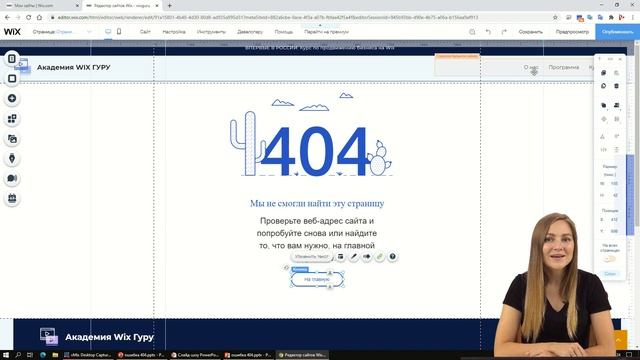Click the Слои button in toolbar panel
The image size is (640, 360).
click(610, 273)
